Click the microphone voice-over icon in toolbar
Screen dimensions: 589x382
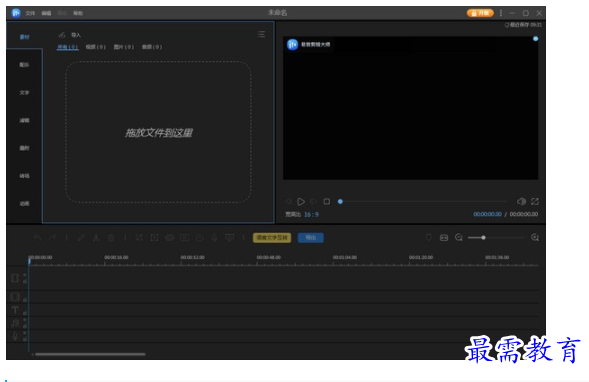214,237
